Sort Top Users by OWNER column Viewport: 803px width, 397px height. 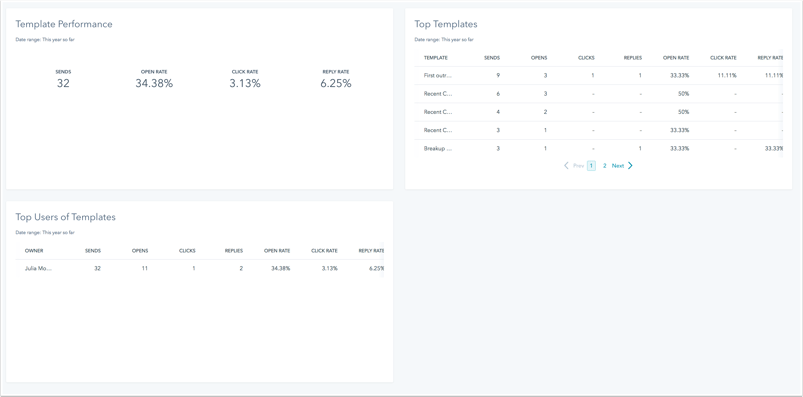(x=34, y=251)
